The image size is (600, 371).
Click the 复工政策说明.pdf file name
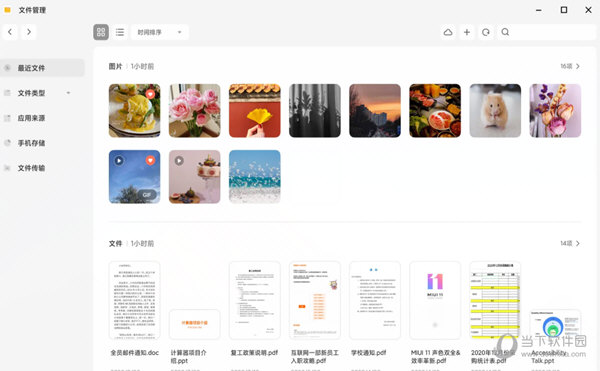coord(254,353)
